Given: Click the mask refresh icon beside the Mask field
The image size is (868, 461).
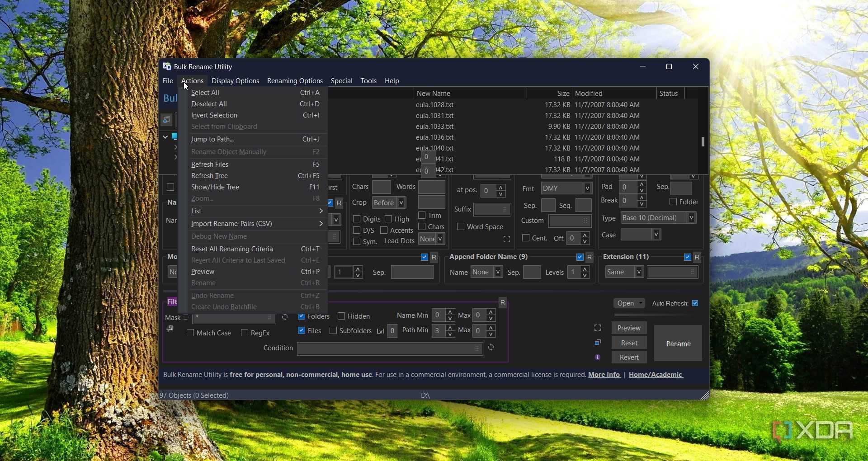Looking at the screenshot, I should (285, 317).
